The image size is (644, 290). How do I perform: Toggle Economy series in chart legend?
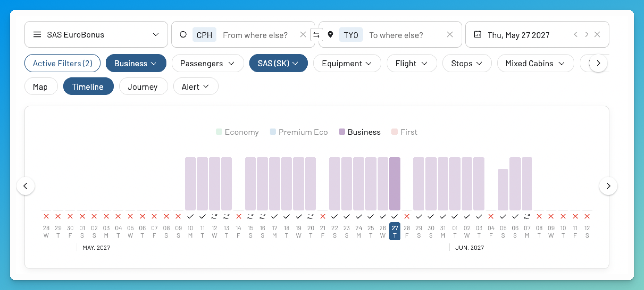pos(237,132)
